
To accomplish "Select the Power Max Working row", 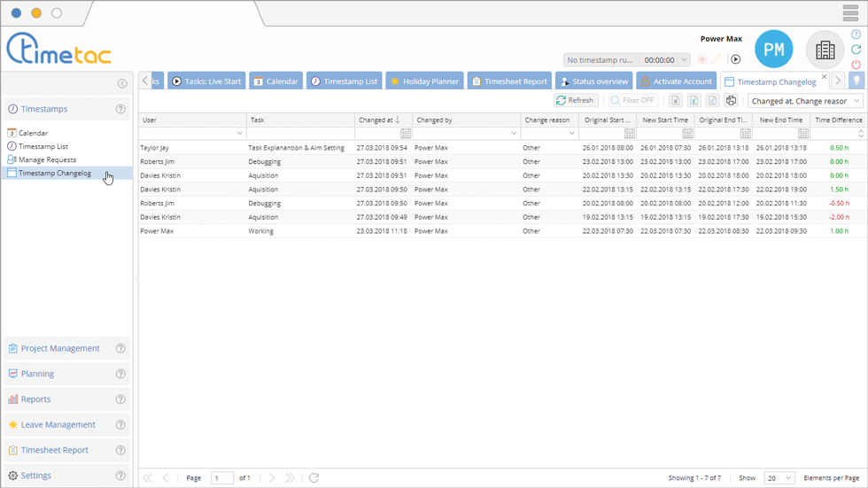I will click(503, 231).
